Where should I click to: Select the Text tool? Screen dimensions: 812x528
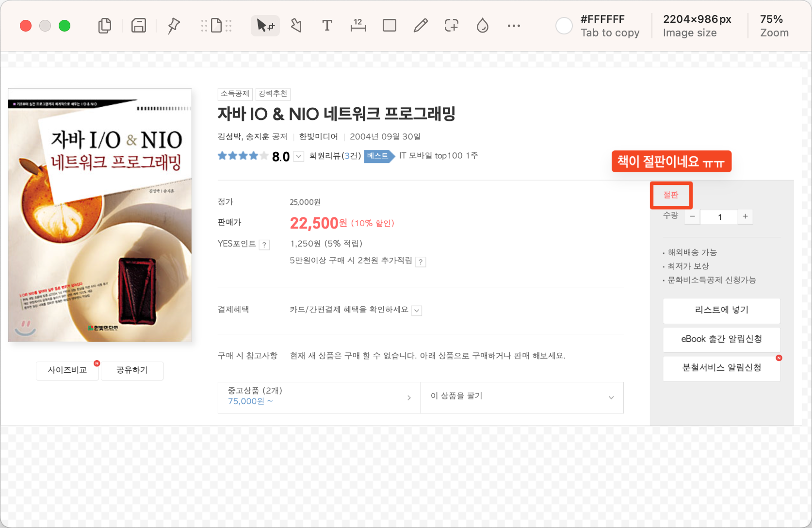(327, 26)
